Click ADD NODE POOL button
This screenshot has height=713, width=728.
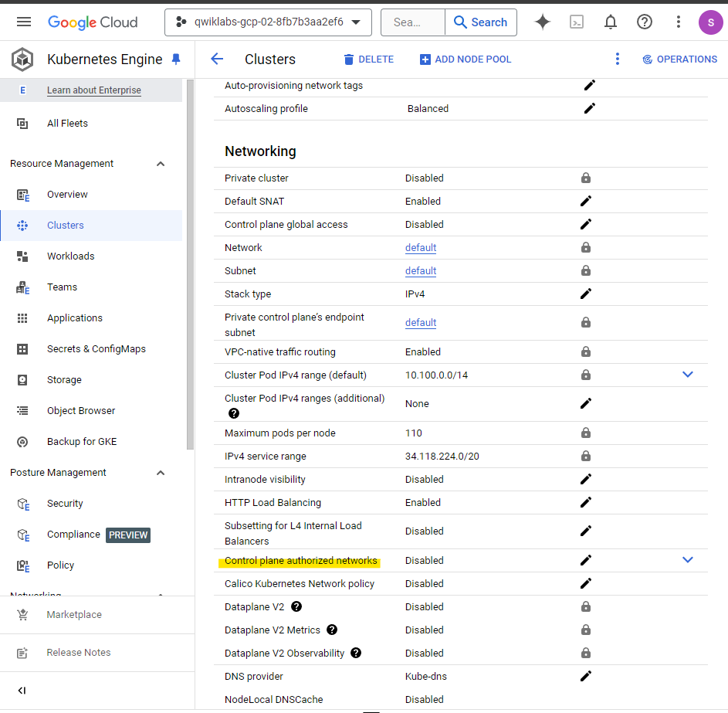tap(466, 59)
